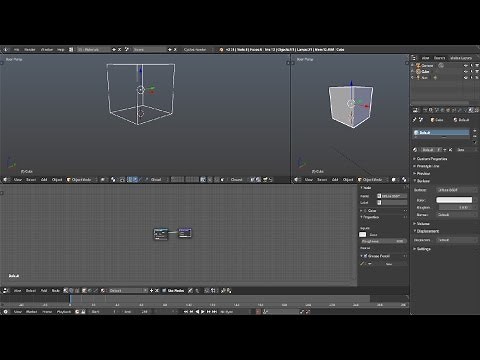Jump to the timeline end frame button
480x360 pixels.
tap(215, 312)
